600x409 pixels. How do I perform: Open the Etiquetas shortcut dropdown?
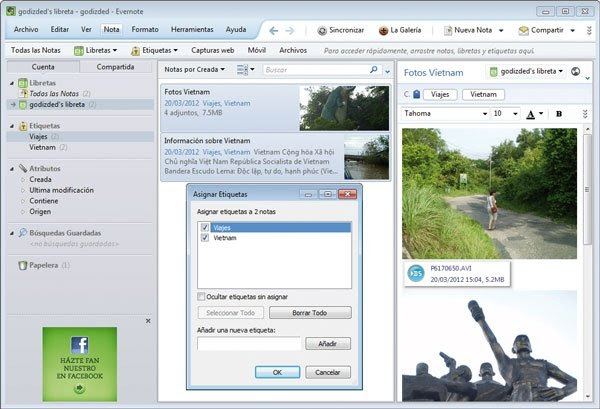[x=155, y=51]
